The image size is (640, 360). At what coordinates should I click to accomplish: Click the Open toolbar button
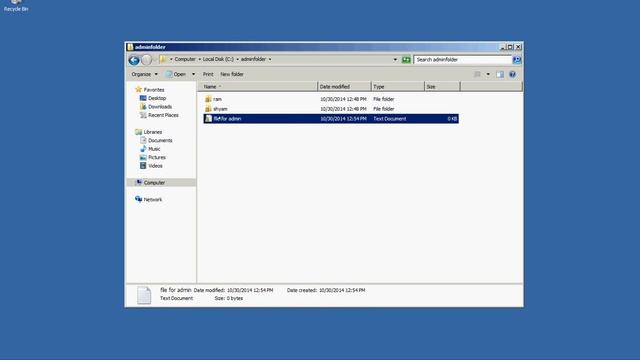pyautogui.click(x=176, y=74)
